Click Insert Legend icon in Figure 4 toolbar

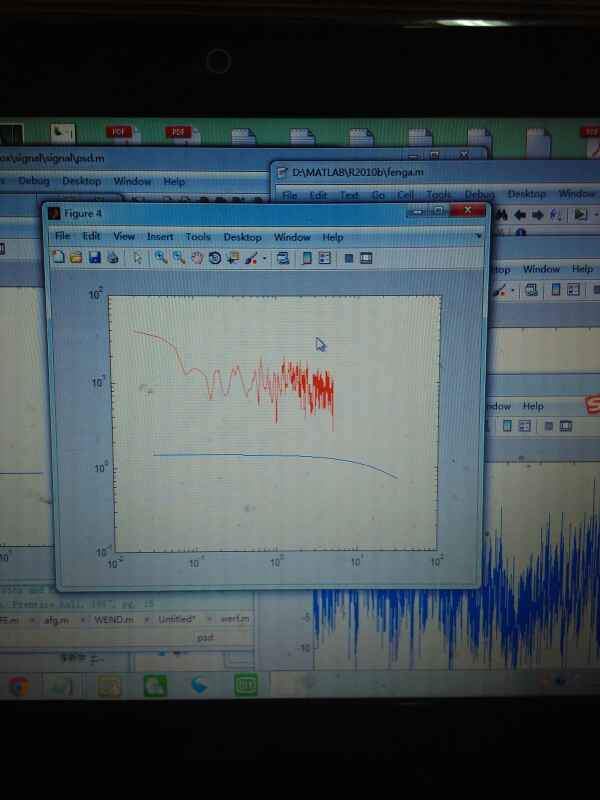click(324, 259)
